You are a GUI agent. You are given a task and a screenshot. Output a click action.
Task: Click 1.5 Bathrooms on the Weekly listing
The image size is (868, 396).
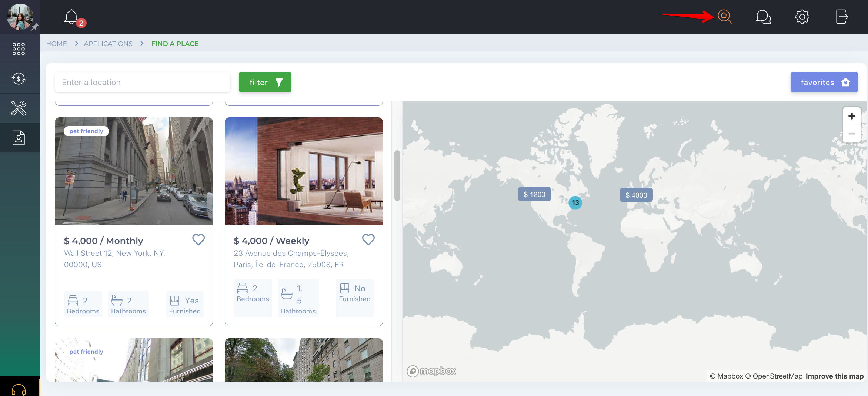click(x=298, y=298)
